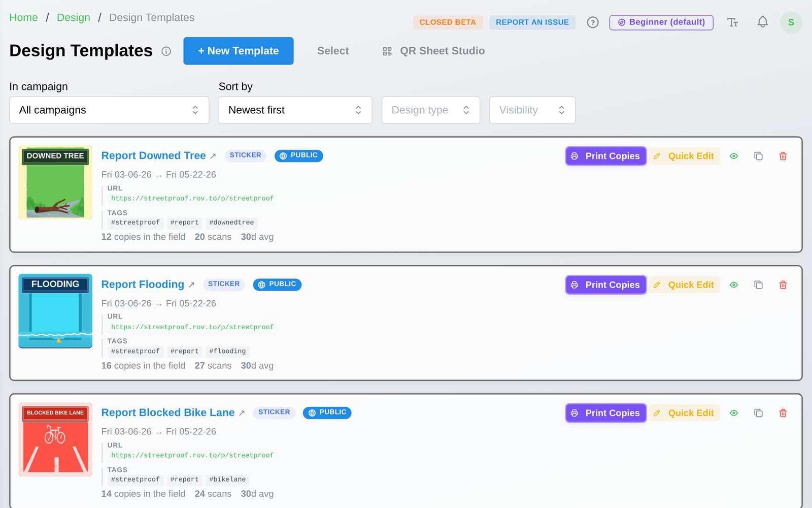The image size is (812, 508).
Task: Go to Design breadcrumb
Action: 74,18
